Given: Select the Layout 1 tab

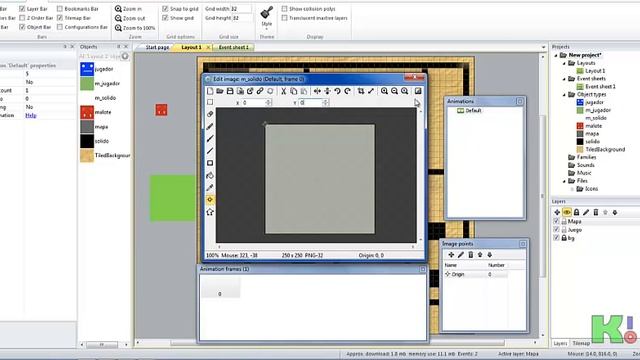Looking at the screenshot, I should (191, 47).
